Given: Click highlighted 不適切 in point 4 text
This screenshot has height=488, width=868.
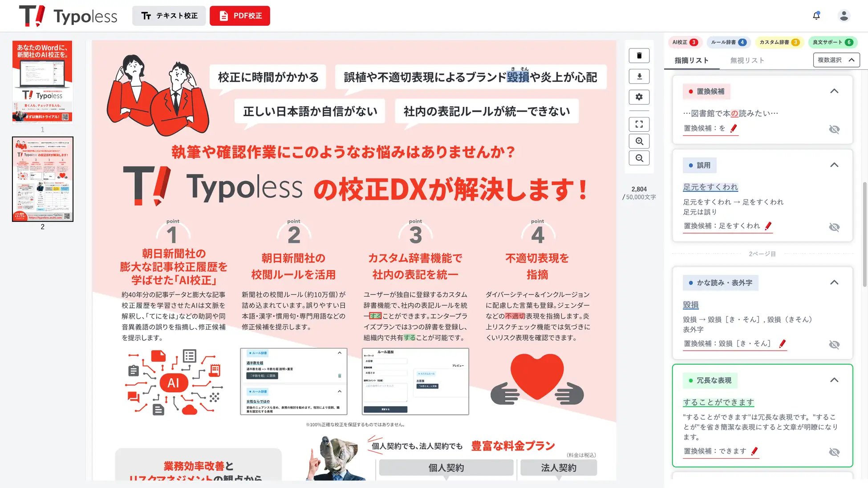Looking at the screenshot, I should click(515, 316).
